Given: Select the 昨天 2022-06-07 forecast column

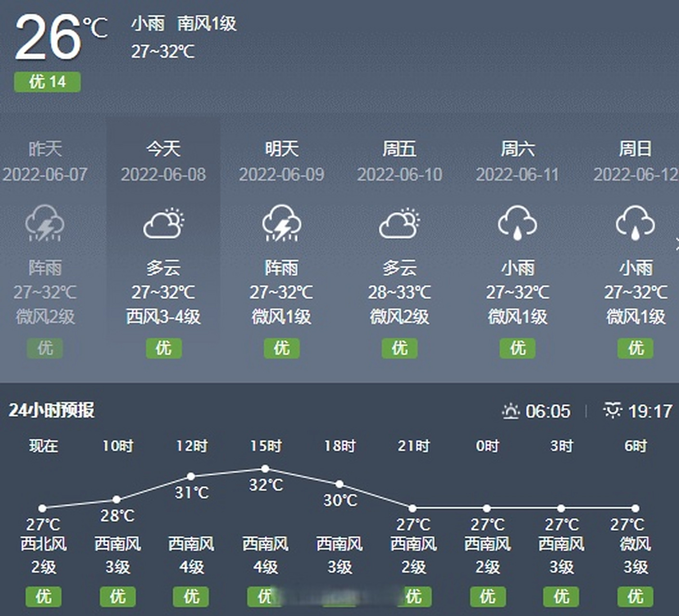Looking at the screenshot, I should [45, 248].
